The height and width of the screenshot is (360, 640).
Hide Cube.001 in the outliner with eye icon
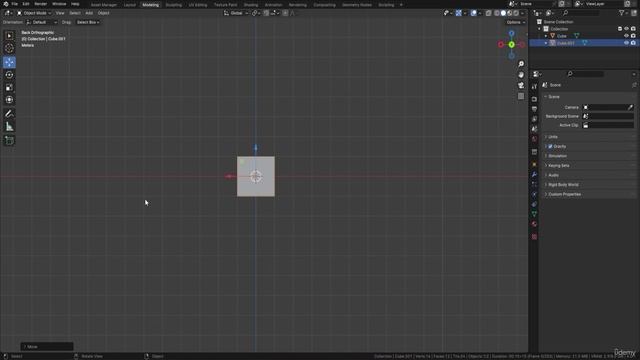(x=626, y=43)
